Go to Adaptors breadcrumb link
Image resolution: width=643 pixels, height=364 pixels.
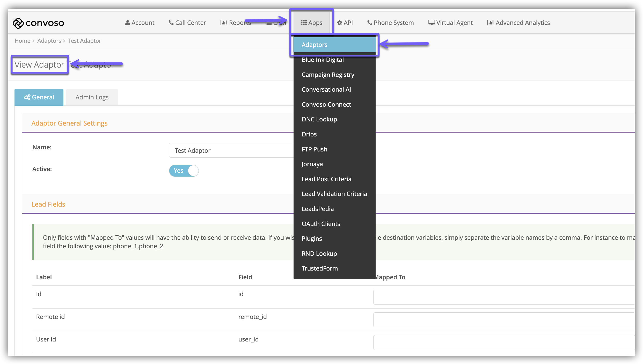(x=49, y=41)
